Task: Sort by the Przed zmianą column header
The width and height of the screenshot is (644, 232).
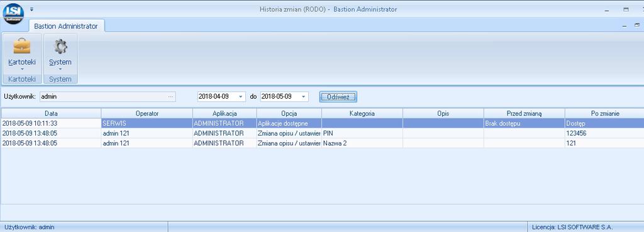Action: [524, 113]
